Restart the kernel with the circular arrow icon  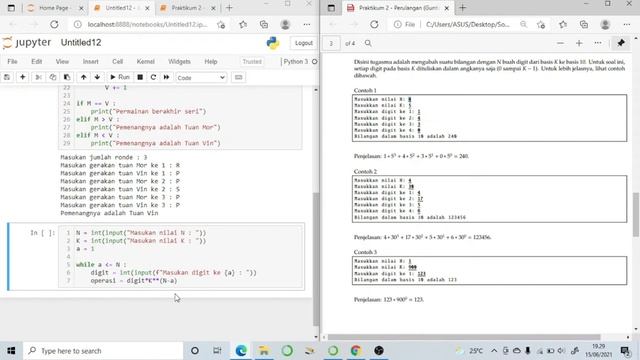tap(153, 77)
